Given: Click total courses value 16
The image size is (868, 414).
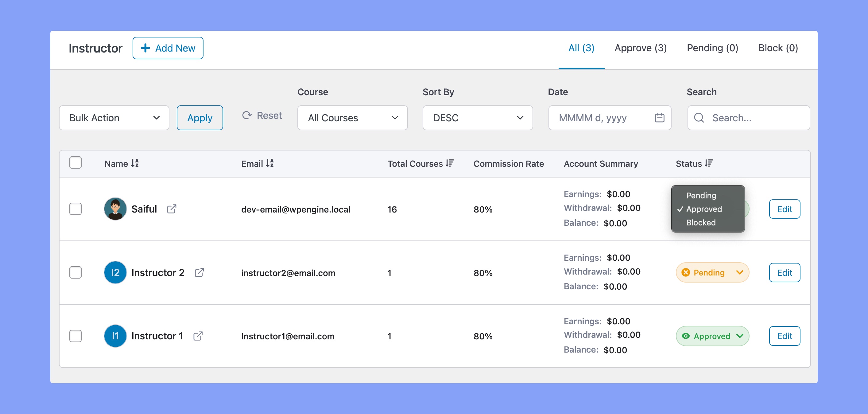Looking at the screenshot, I should [392, 209].
